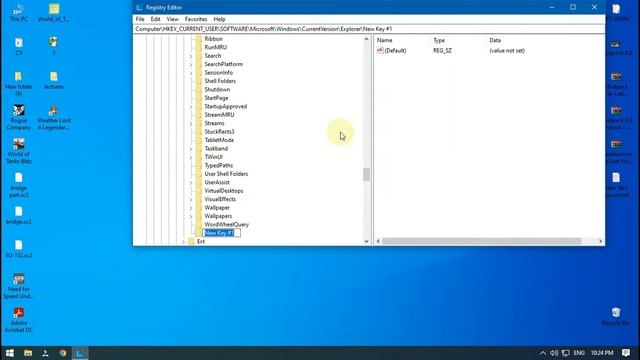The height and width of the screenshot is (360, 640).
Task: Click the folder icon beside RunMRU key
Action: click(x=199, y=47)
